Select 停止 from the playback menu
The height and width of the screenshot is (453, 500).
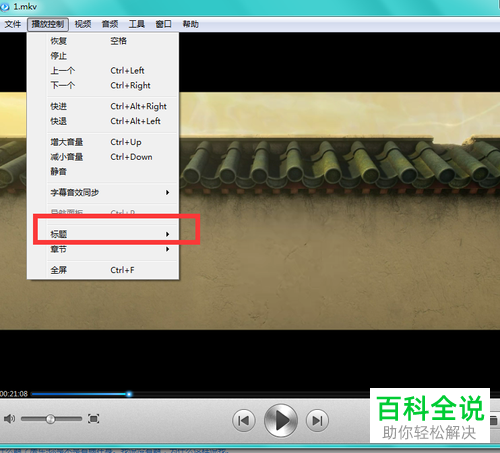pos(103,56)
